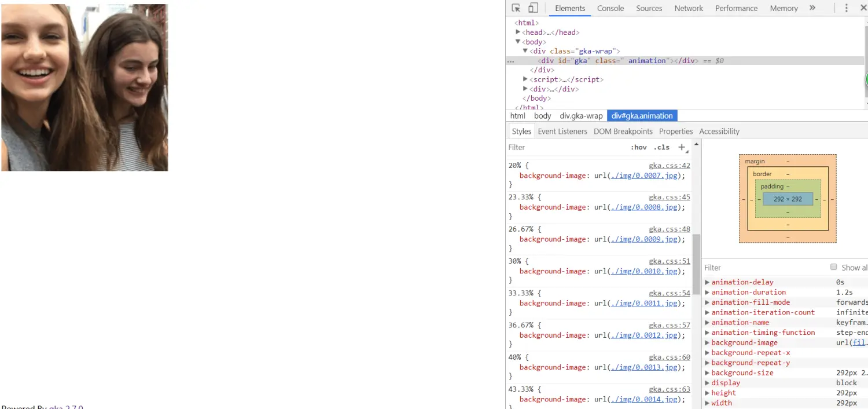Viewport: 868px width, 409px height.
Task: Expand animation-duration computed property
Action: (x=707, y=292)
